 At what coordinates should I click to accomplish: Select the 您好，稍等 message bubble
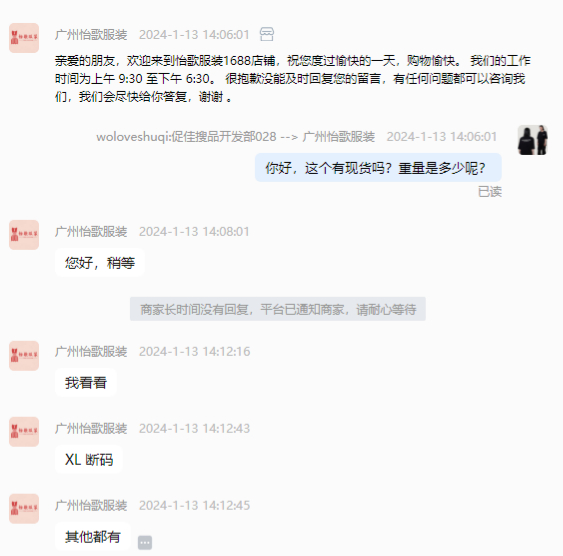click(100, 263)
